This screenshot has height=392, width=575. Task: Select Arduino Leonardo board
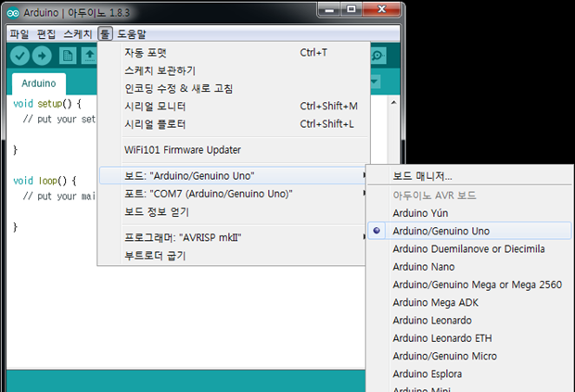click(469, 321)
